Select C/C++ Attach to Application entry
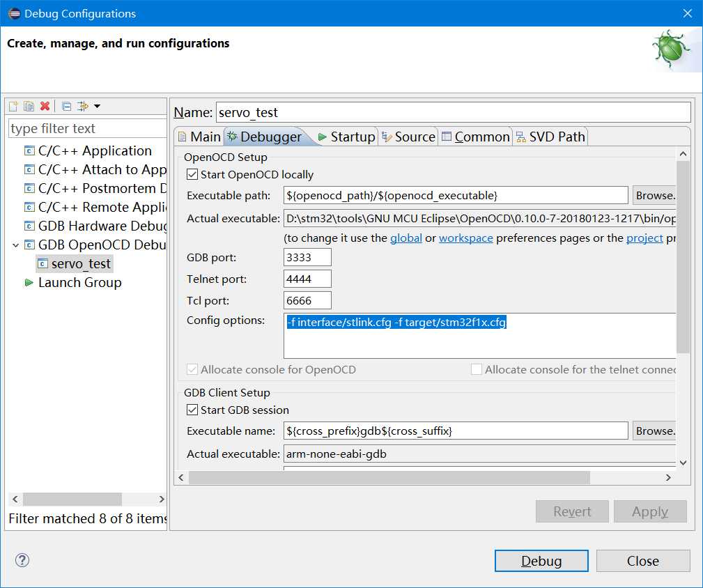 [x=102, y=170]
